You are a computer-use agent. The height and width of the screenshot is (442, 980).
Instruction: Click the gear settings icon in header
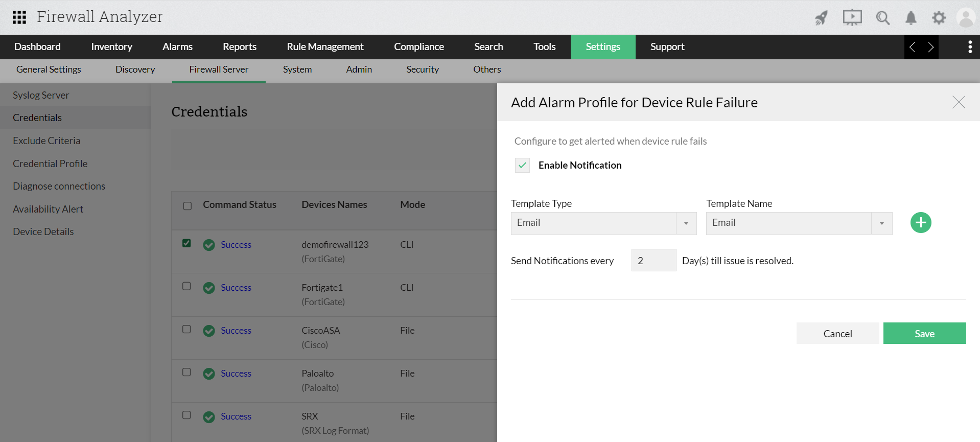click(x=939, y=18)
